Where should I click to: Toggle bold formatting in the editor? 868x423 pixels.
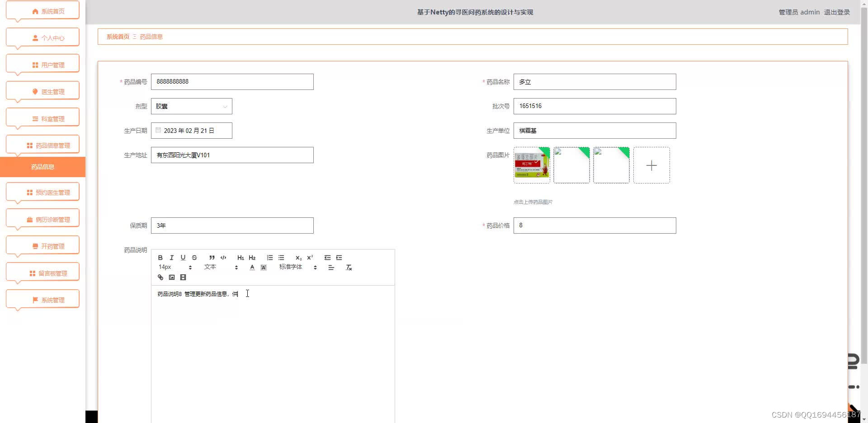[x=160, y=258]
